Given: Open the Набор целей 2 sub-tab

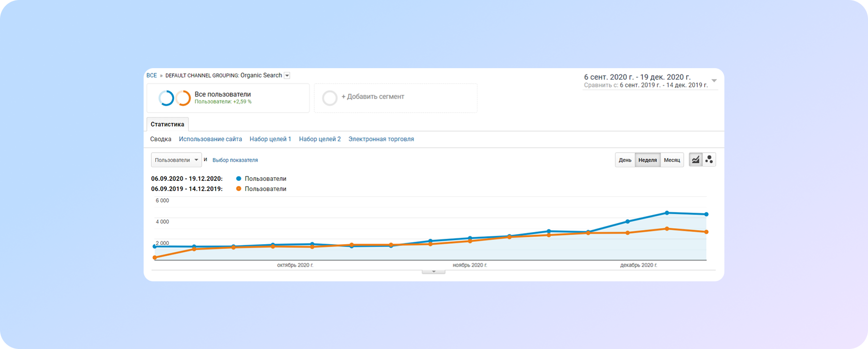Looking at the screenshot, I should point(320,139).
